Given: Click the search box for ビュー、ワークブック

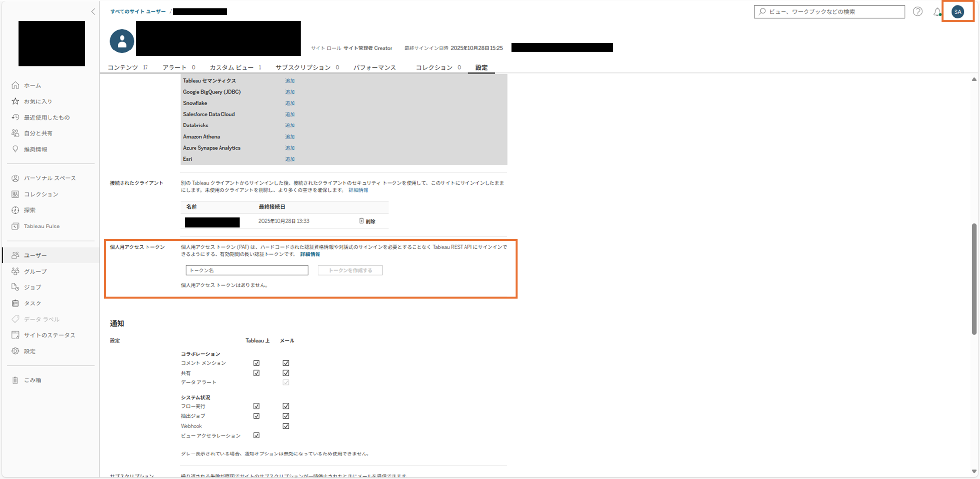Looking at the screenshot, I should point(829,12).
